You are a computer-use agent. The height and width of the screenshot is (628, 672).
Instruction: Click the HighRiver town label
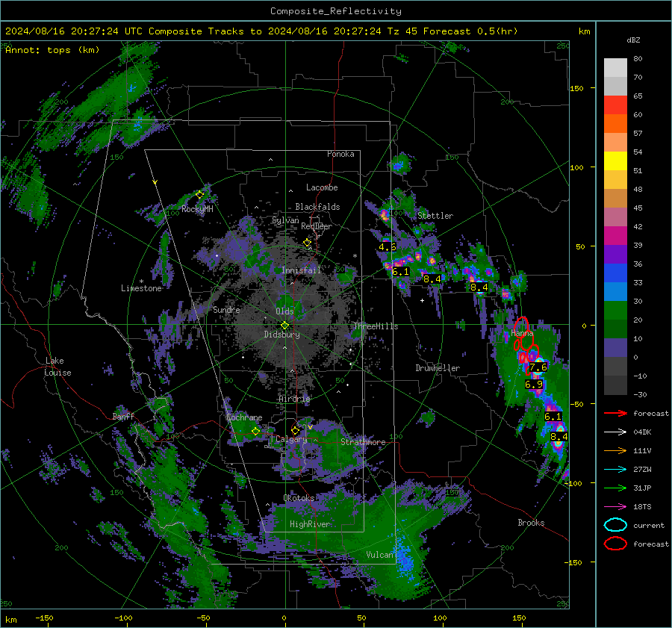[x=310, y=524]
